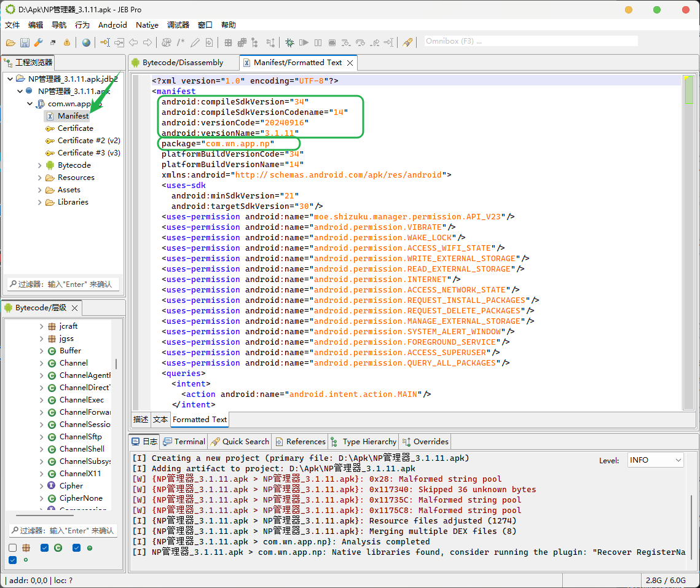
Task: Enable the packages filter checkbox
Action: (x=12, y=548)
